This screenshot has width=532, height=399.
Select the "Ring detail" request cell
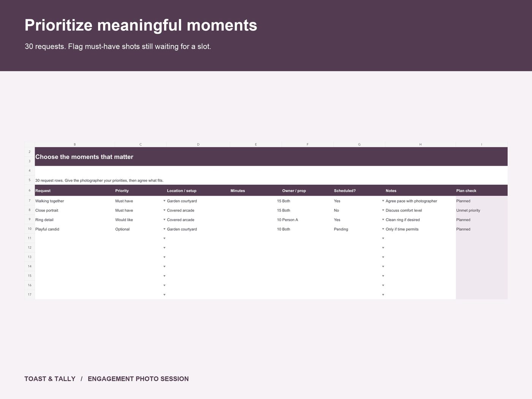tap(75, 220)
